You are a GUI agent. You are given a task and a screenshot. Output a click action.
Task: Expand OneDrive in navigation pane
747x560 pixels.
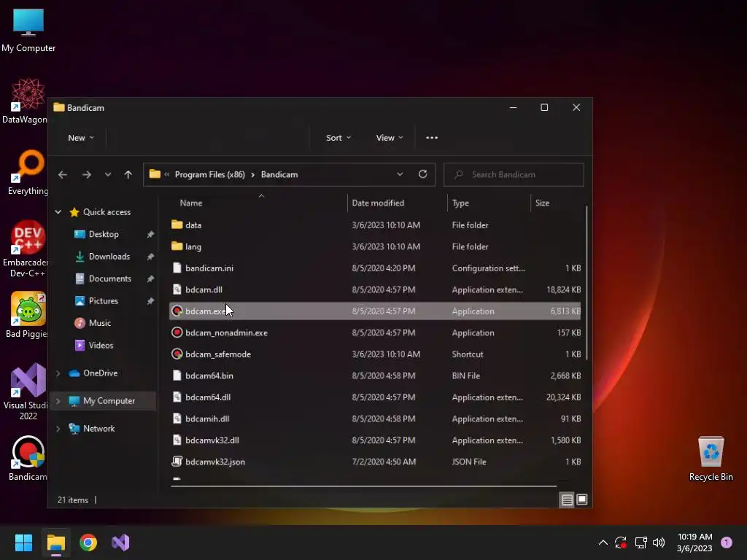point(58,373)
